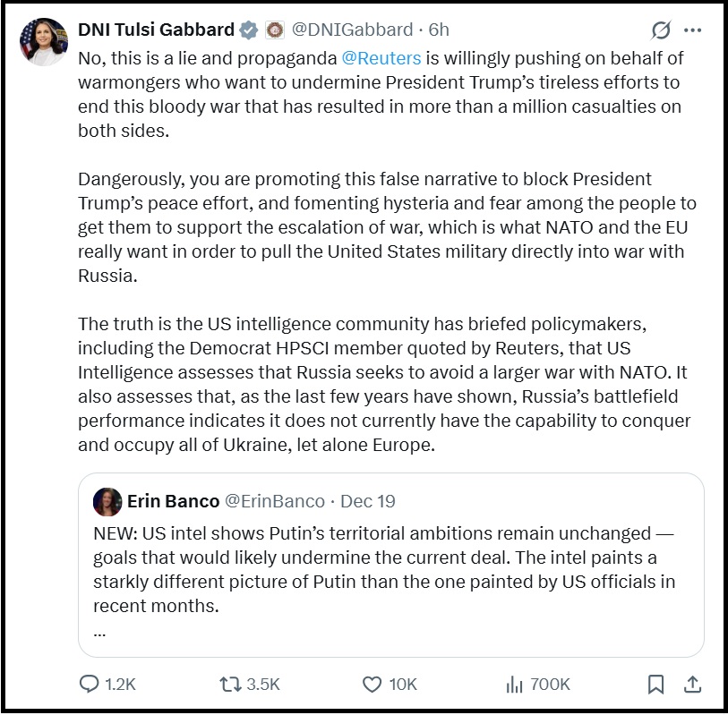Click the reply speech bubble icon
This screenshot has width=728, height=715.
coord(90,685)
